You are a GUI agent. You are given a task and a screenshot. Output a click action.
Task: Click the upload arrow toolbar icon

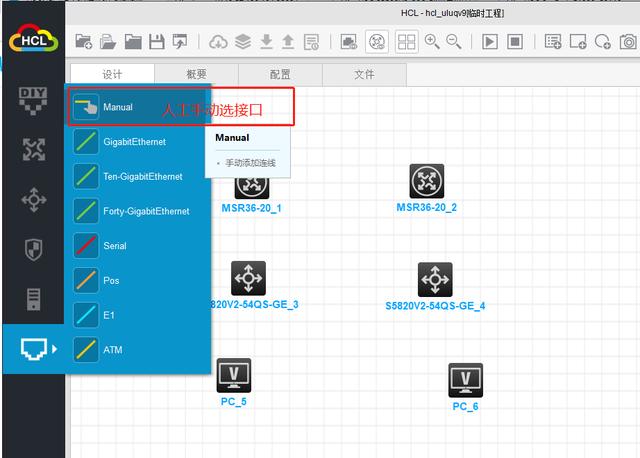point(288,42)
